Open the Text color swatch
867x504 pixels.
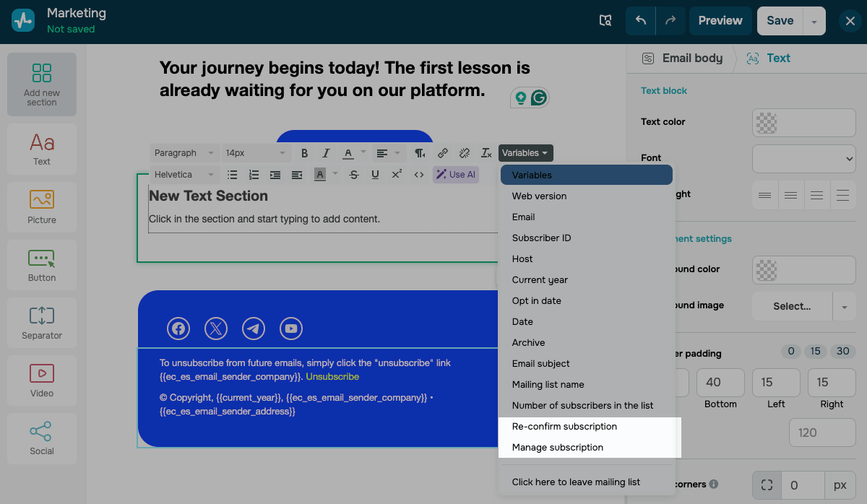tap(803, 122)
